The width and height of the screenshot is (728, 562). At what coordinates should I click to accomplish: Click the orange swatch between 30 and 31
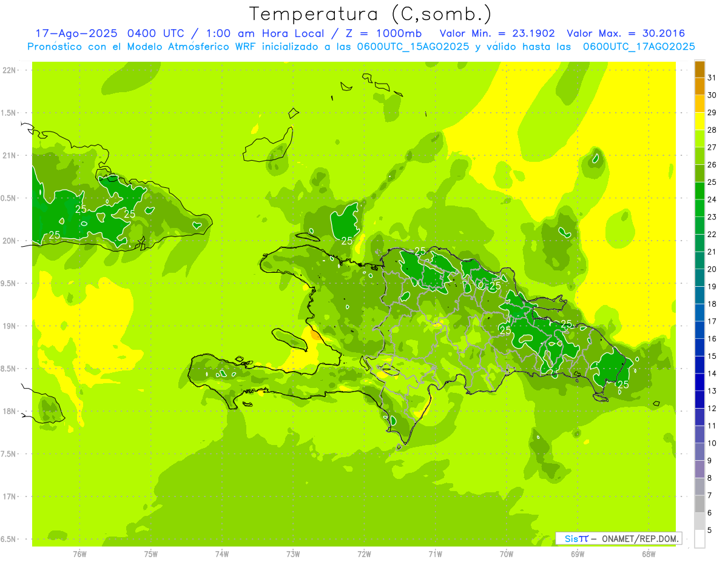click(699, 86)
